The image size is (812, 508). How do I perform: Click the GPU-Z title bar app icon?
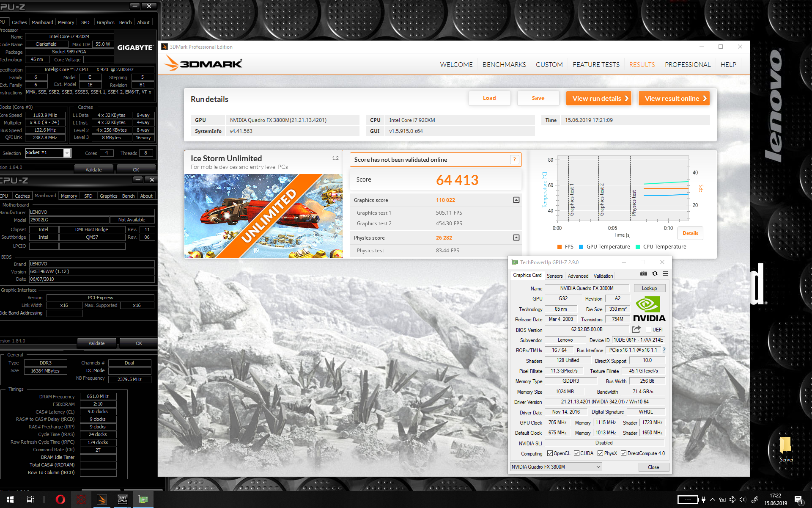pyautogui.click(x=515, y=262)
